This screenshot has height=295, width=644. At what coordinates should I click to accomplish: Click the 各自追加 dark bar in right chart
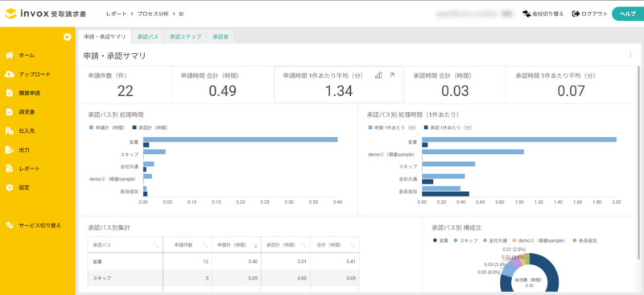click(x=446, y=193)
